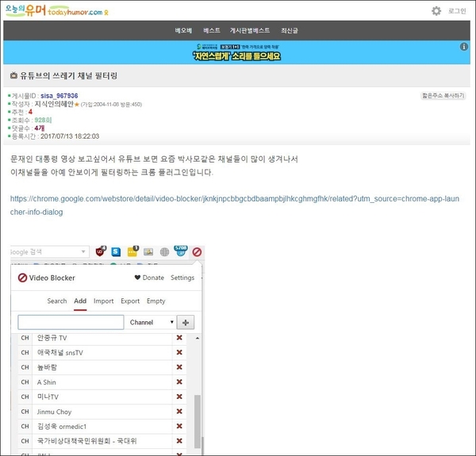The height and width of the screenshot is (456, 476).
Task: Click the 로그인 login link
Action: tap(457, 11)
